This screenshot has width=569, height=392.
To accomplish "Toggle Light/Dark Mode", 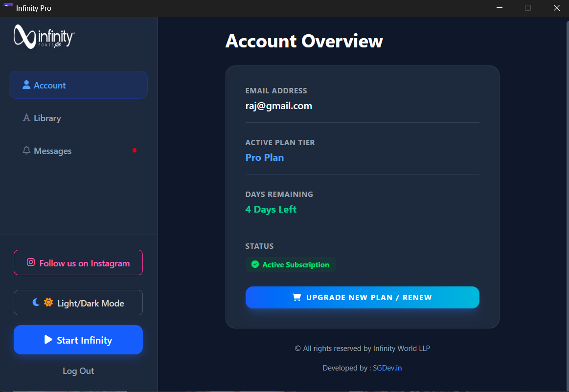I will point(78,303).
